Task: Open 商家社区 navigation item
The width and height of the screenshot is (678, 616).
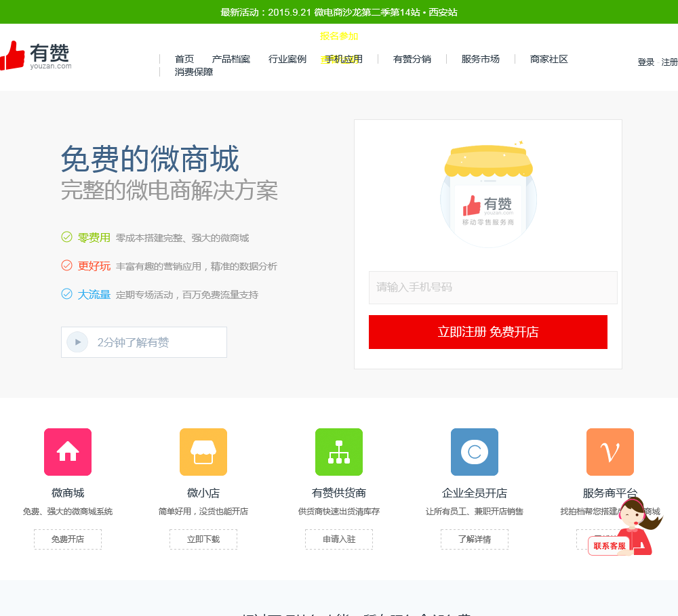Action: (549, 59)
